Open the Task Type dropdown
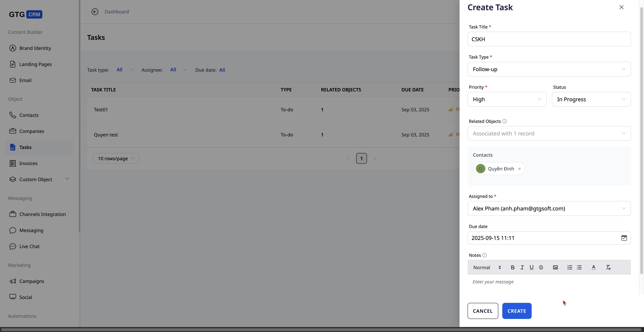Image resolution: width=644 pixels, height=332 pixels. (549, 69)
